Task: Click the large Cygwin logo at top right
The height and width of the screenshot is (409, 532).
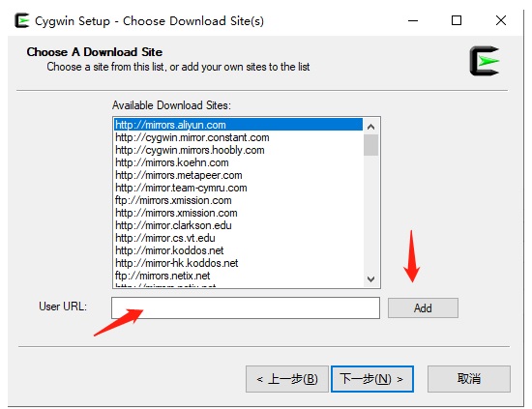Action: point(485,61)
